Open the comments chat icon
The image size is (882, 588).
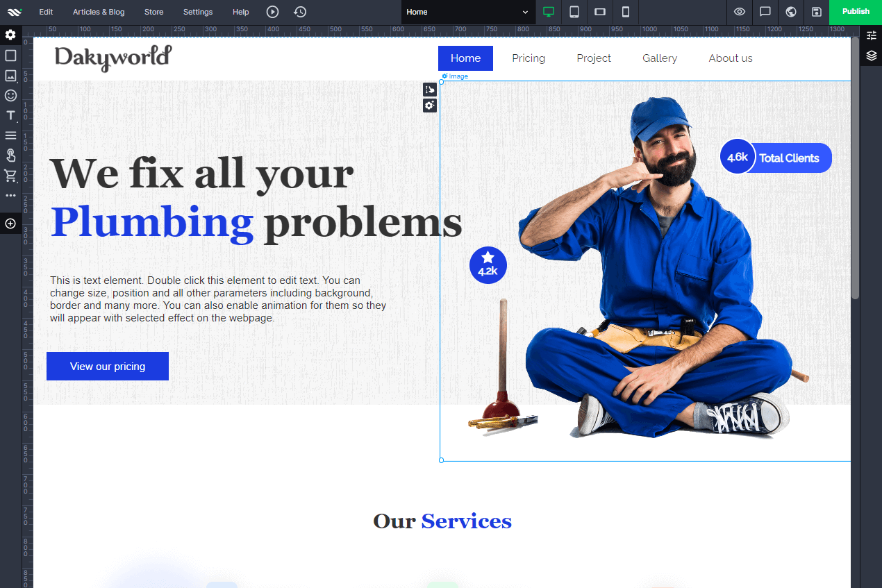(x=765, y=12)
